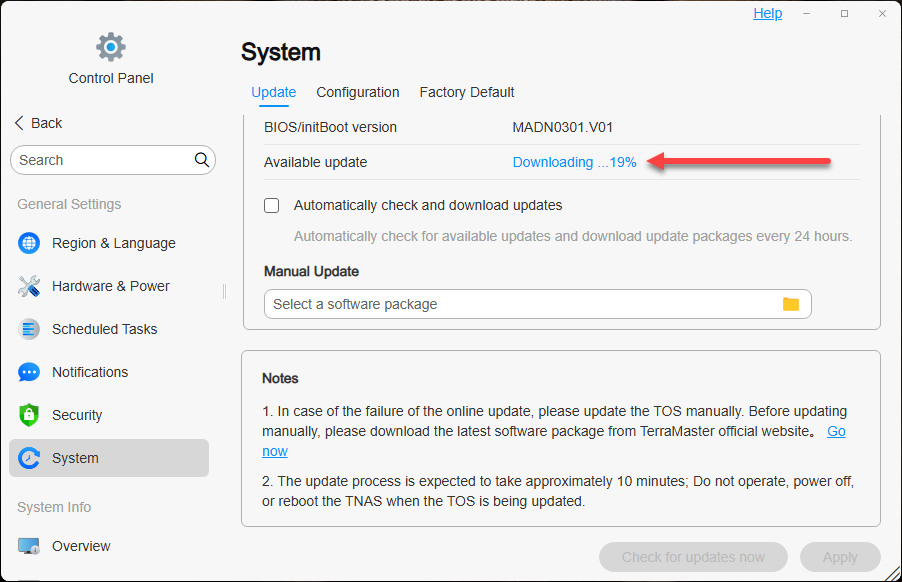The image size is (902, 582).
Task: Open Hardware & Power tools icon
Action: 30,286
